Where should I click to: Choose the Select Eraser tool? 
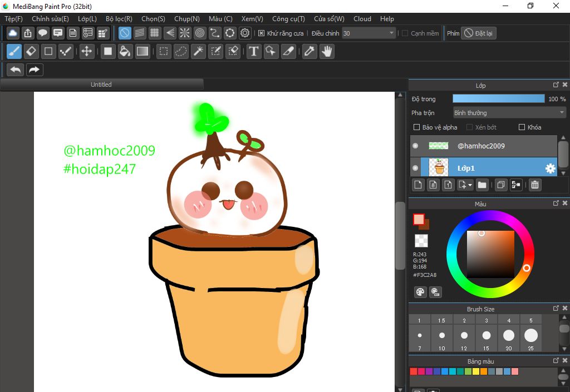pyautogui.click(x=233, y=51)
